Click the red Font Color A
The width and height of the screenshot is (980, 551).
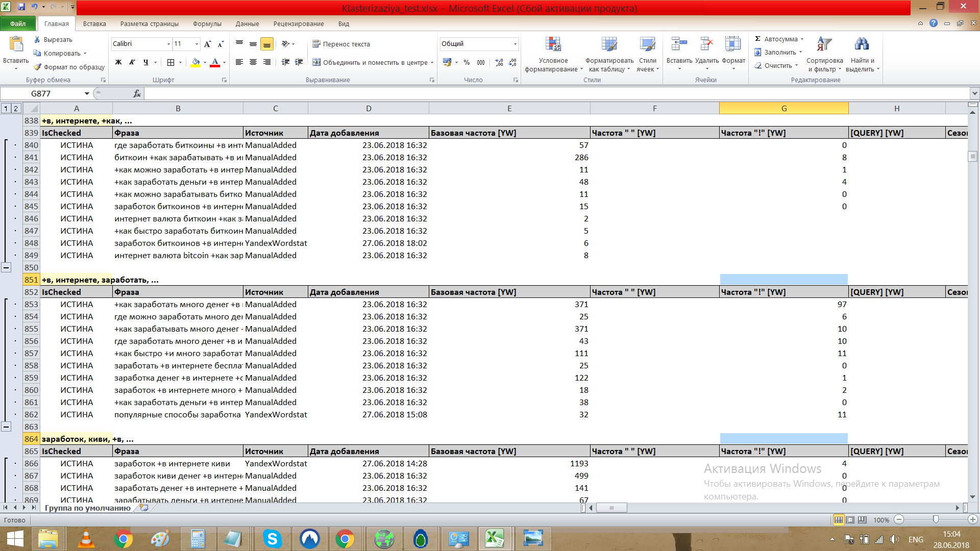[x=215, y=62]
